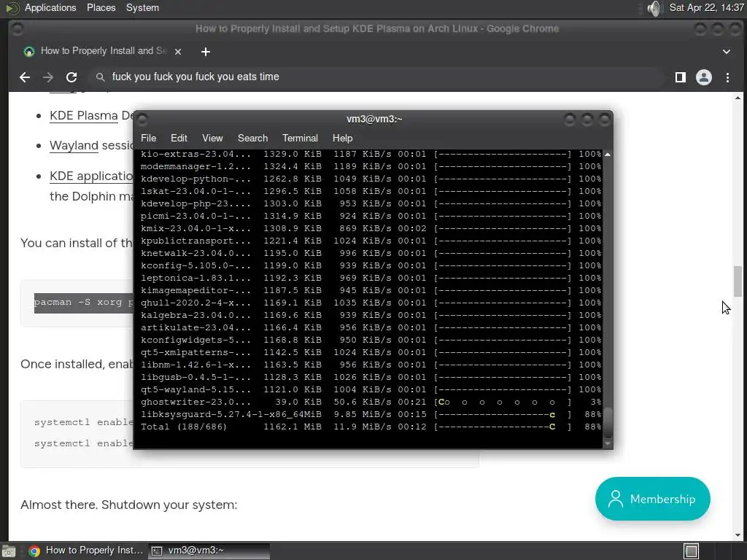Open the terminal Search menu
747x560 pixels.
point(252,138)
